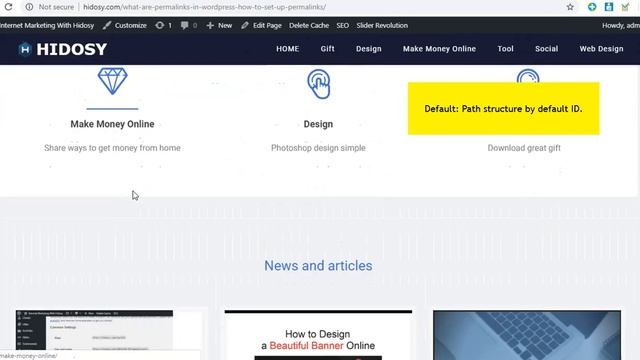Viewport: 640px width, 360px height.
Task: Bookmark this page with the star icon
Action: [570, 7]
